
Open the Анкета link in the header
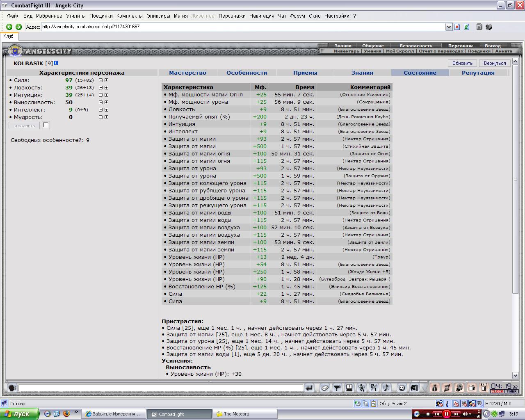[x=503, y=51]
